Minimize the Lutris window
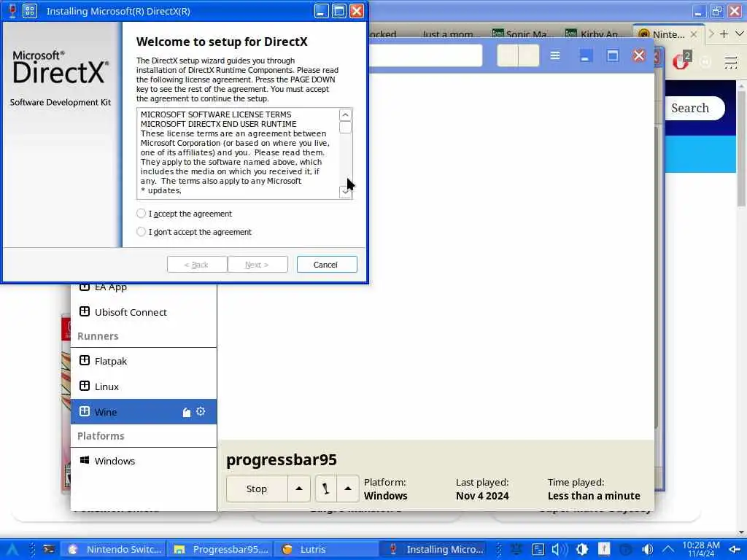747x560 pixels. point(585,56)
